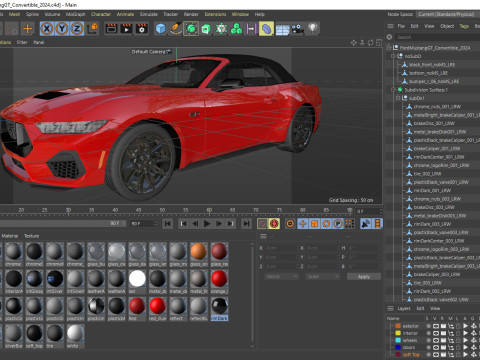Viewport: 480px width, 360px height.
Task: Collapse the subDiv1 tree node
Action: [x=398, y=98]
